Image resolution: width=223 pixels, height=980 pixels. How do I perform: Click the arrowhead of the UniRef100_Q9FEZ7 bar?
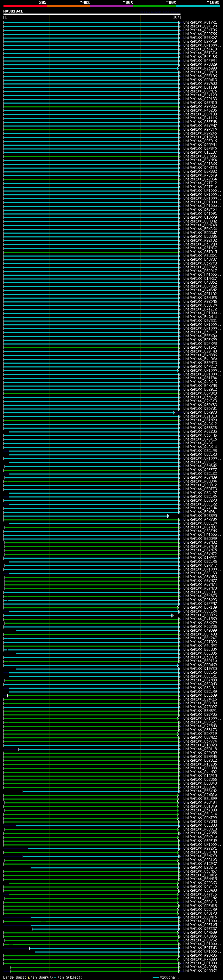pyautogui.click(x=179, y=470)
